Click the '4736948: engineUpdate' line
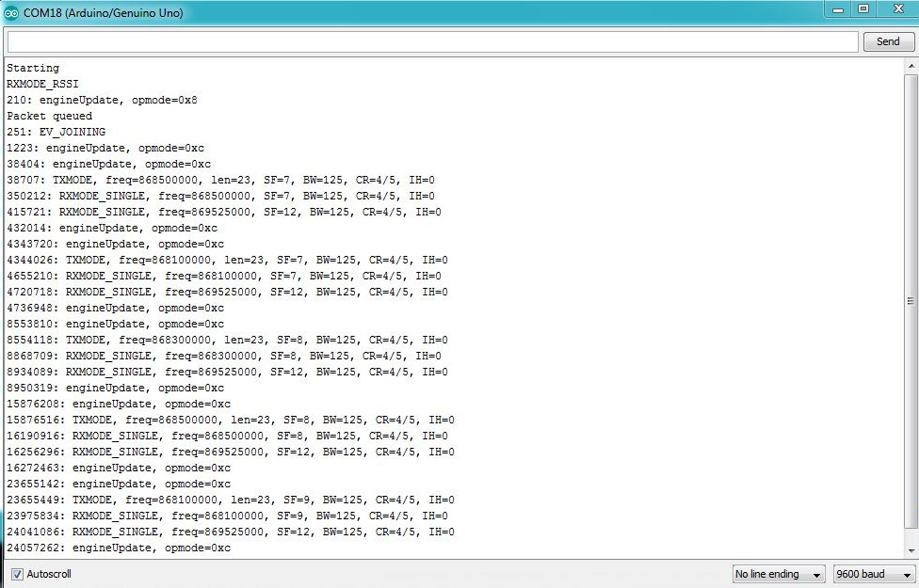 coord(116,308)
